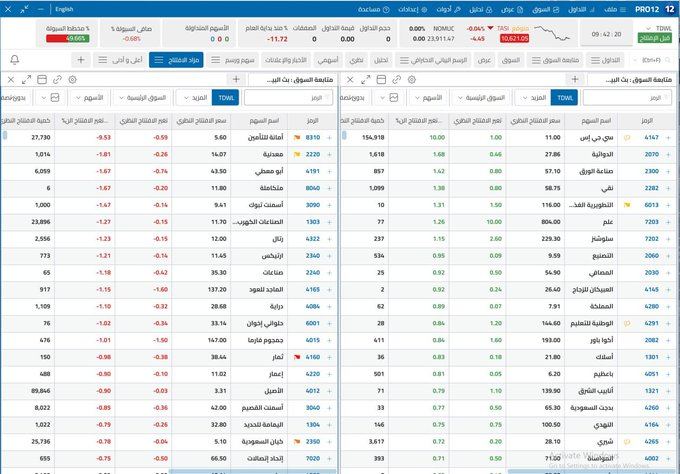
Task: Open symbol link 7203 علم
Action: [x=651, y=222]
